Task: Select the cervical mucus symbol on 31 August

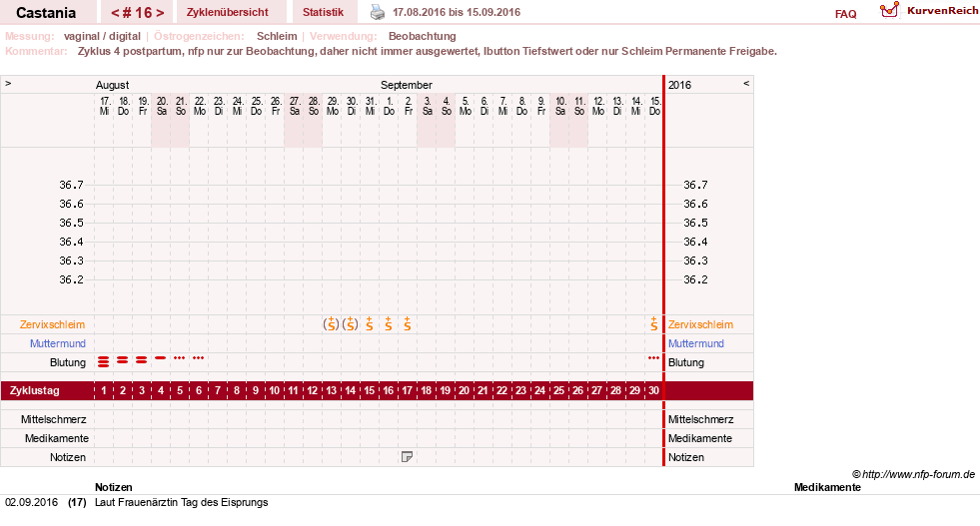Action: point(370,323)
